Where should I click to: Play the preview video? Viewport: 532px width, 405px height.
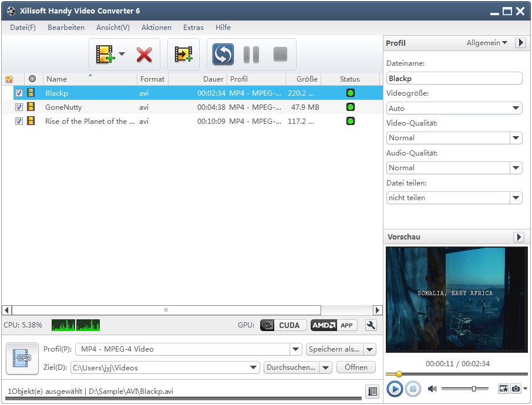point(394,389)
